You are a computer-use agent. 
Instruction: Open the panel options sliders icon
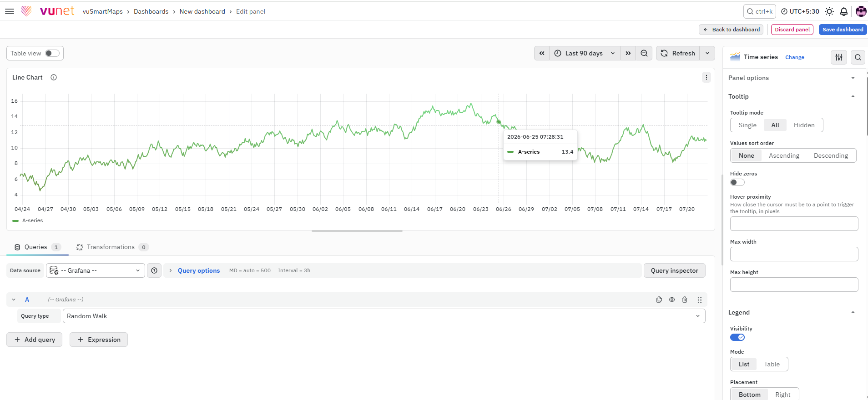tap(839, 57)
